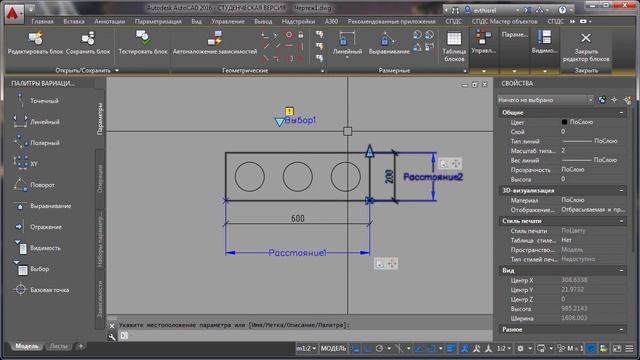Click Save Block (Сохранить блок) icon
Viewport: 640px width, 360px height.
click(x=88, y=39)
